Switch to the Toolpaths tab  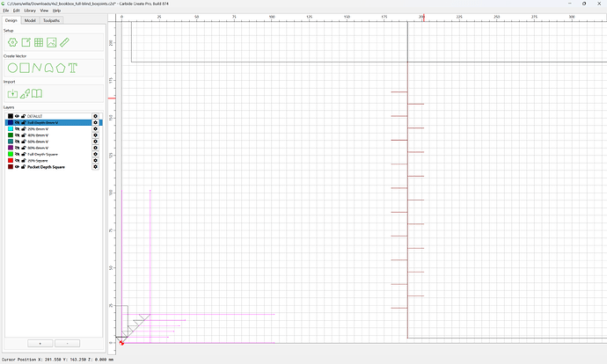click(52, 20)
